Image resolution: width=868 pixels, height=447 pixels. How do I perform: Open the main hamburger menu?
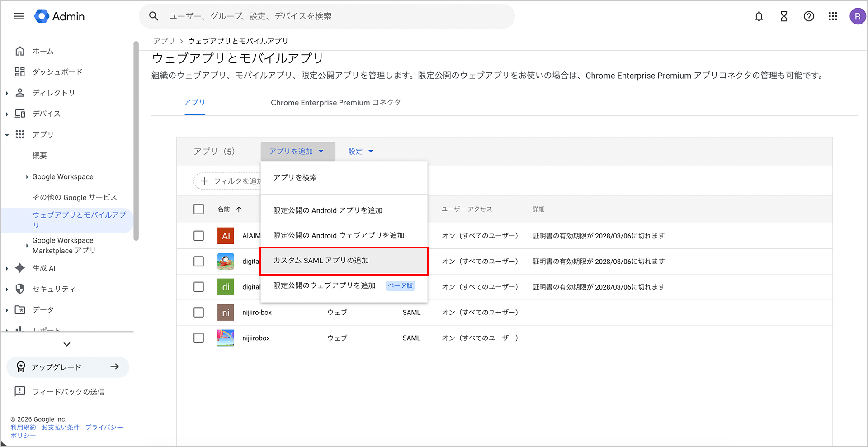pyautogui.click(x=19, y=16)
